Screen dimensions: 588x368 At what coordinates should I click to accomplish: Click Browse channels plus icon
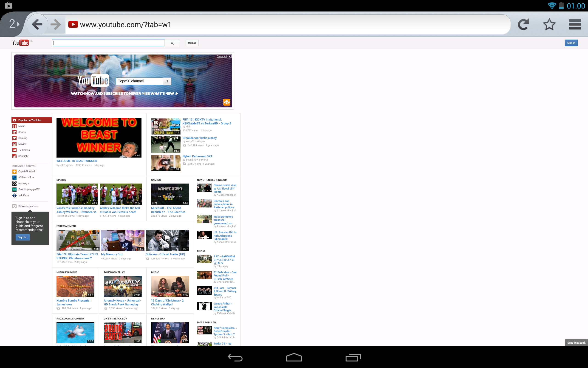14,206
